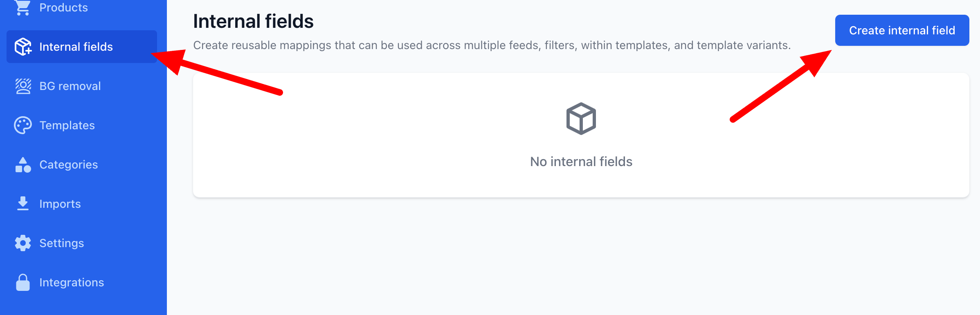Navigate to Integrations

(72, 282)
